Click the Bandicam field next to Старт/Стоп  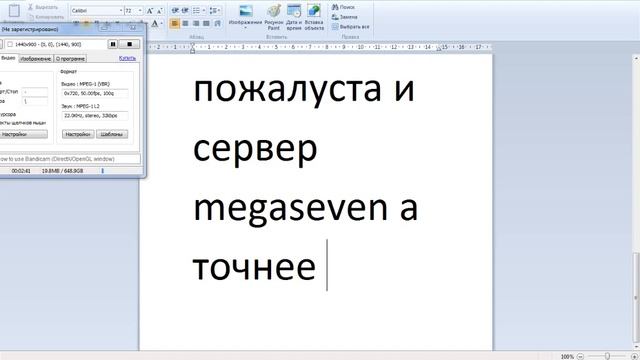[35, 92]
